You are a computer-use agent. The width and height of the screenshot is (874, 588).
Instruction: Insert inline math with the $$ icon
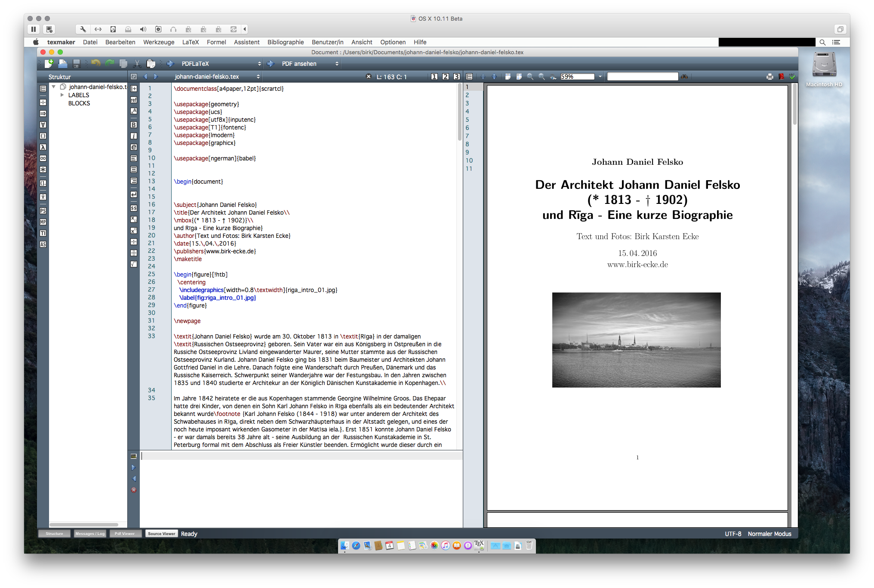(x=134, y=208)
